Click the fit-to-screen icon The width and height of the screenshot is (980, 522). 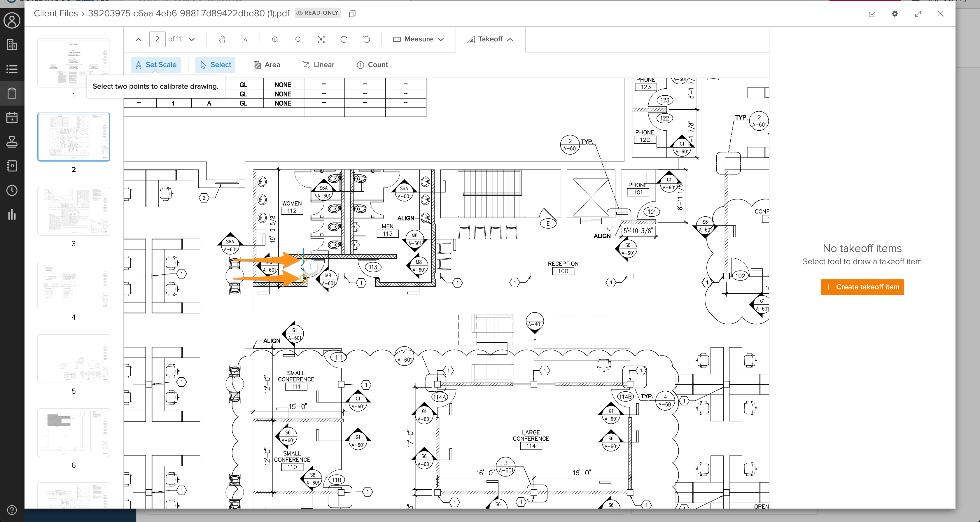pyautogui.click(x=321, y=39)
